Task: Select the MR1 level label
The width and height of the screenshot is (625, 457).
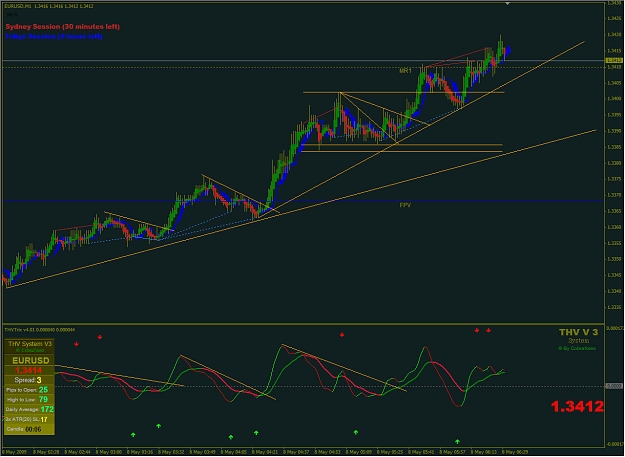Action: (x=405, y=71)
